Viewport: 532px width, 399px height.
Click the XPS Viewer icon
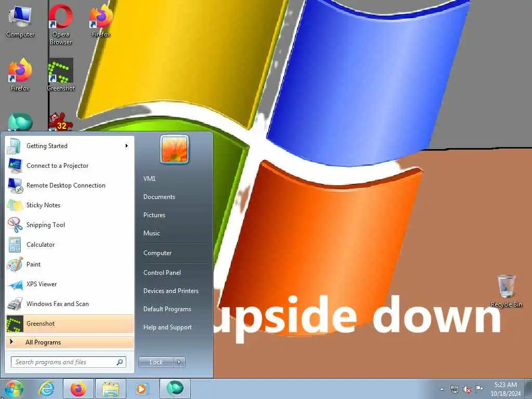[x=15, y=284]
